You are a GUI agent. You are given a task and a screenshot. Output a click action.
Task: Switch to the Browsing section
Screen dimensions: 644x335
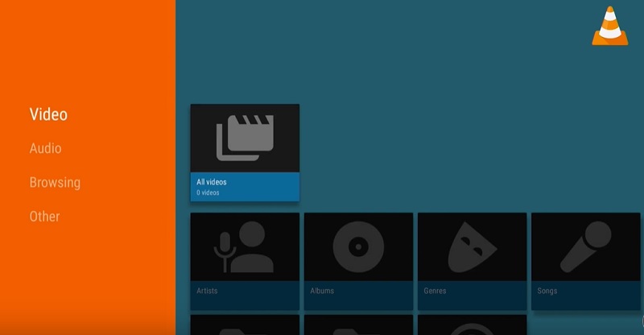55,183
